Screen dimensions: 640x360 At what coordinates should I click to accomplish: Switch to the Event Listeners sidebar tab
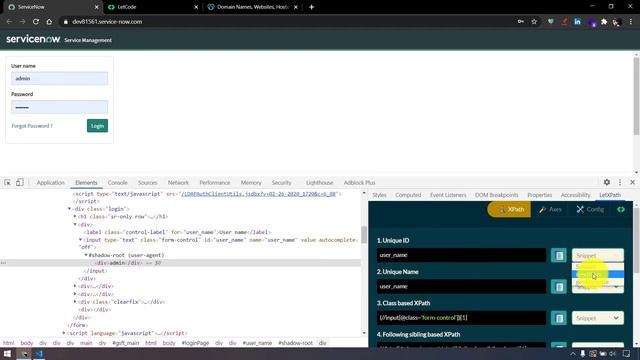coord(448,195)
